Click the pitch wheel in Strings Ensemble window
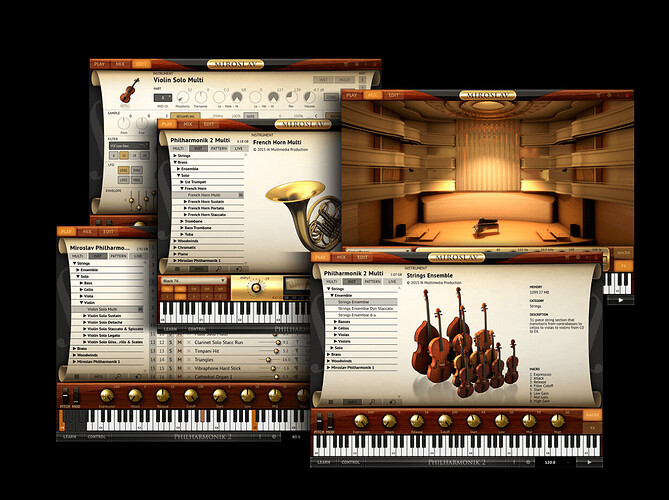Image resolution: width=669 pixels, height=500 pixels. tap(320, 421)
